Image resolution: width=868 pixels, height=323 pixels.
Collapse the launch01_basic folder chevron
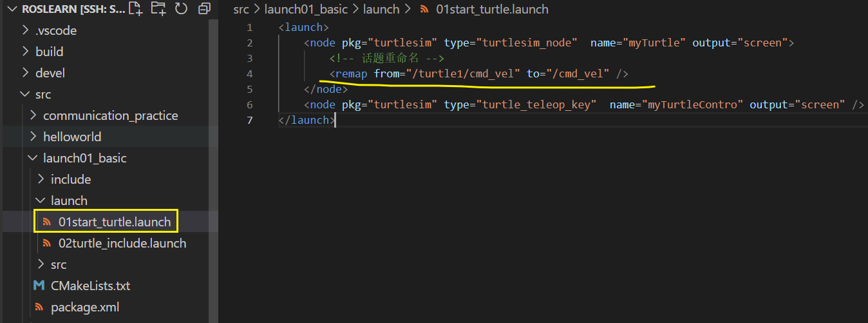tap(33, 158)
